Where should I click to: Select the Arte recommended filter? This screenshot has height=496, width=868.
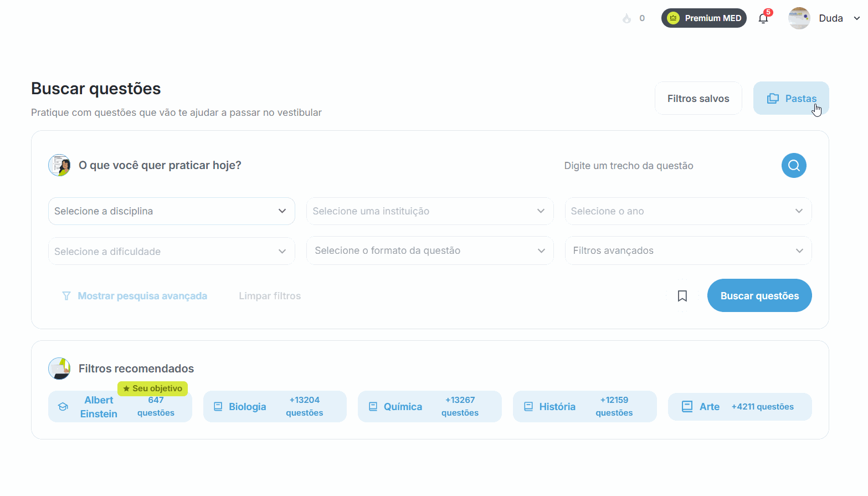pyautogui.click(x=740, y=407)
